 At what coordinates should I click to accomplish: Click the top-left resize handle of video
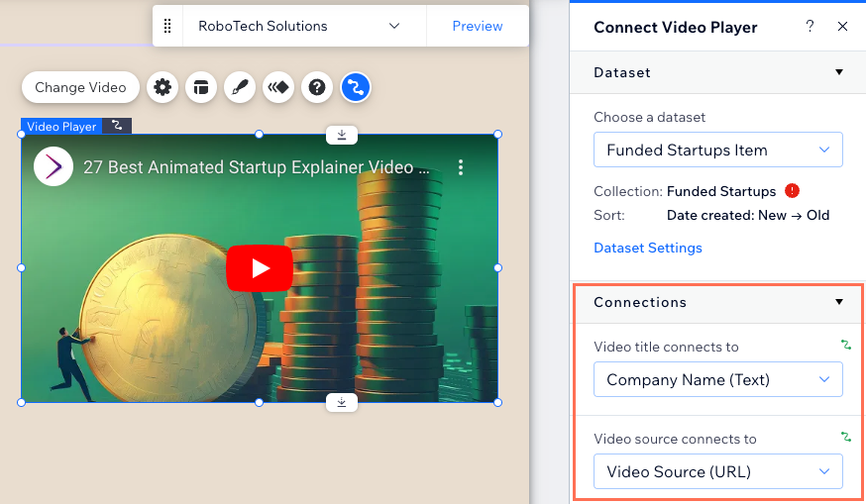(22, 134)
